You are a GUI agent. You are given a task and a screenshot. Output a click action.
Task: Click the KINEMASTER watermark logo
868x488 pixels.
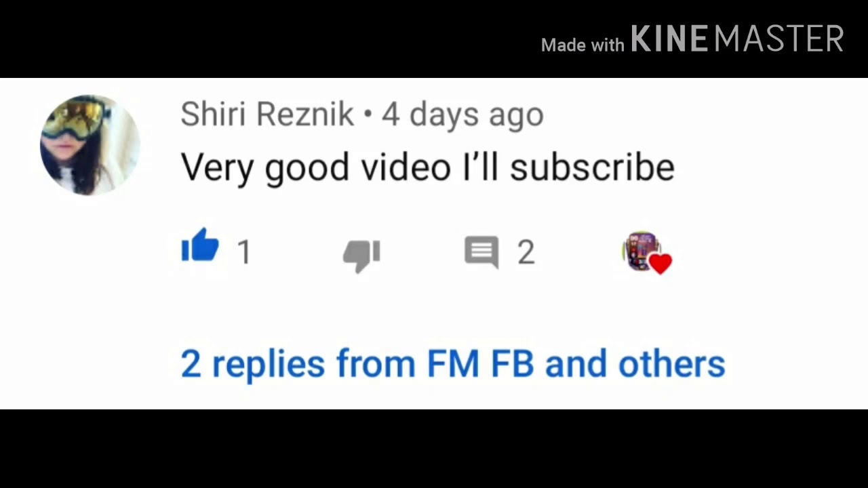coord(737,39)
